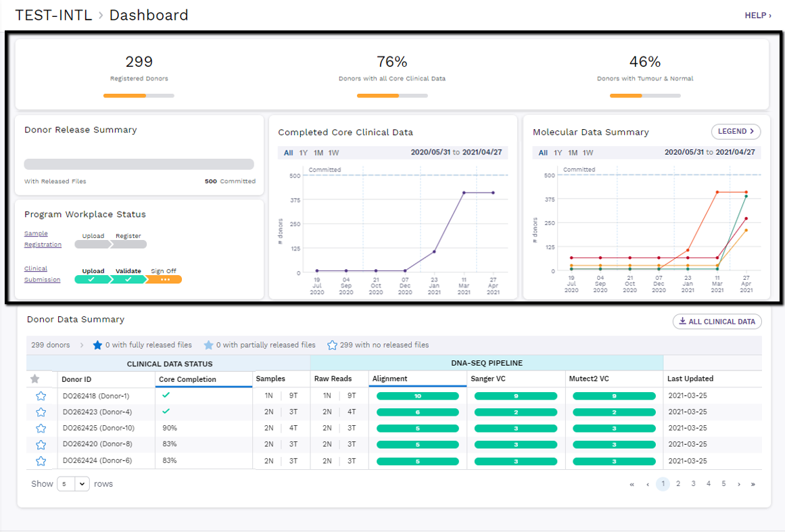The height and width of the screenshot is (532, 785).
Task: Sort table by Core Completion column
Action: point(187,379)
